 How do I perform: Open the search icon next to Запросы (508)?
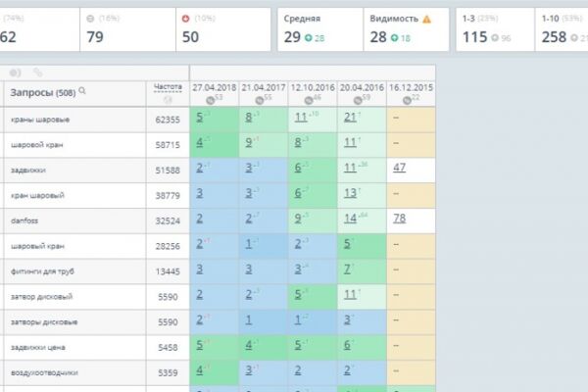click(82, 90)
